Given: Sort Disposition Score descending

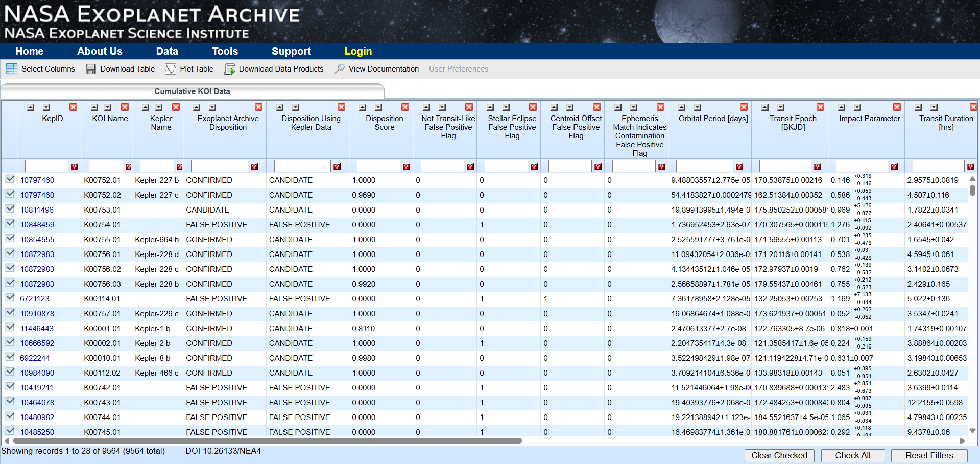Looking at the screenshot, I should (378, 107).
